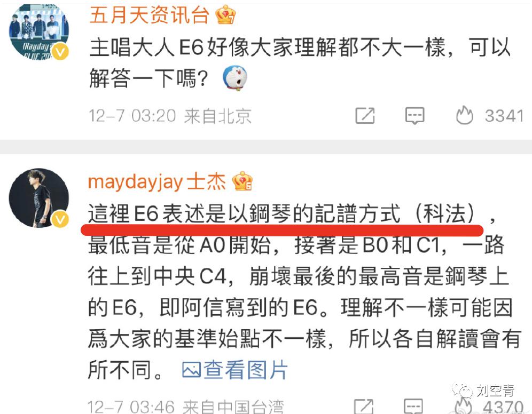532x414 pixels.
Task: Click crown membership badge beside maydayjay士杰
Action: [x=242, y=181]
